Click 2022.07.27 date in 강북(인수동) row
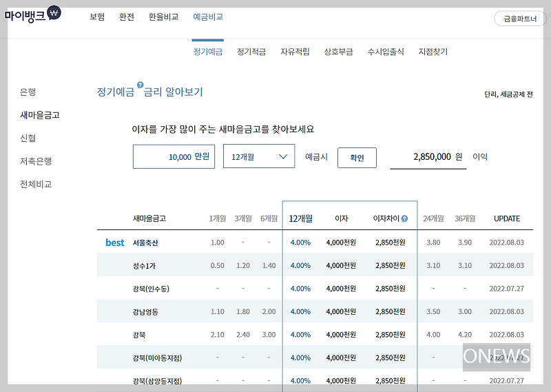The height and width of the screenshot is (392, 551). pyautogui.click(x=506, y=289)
